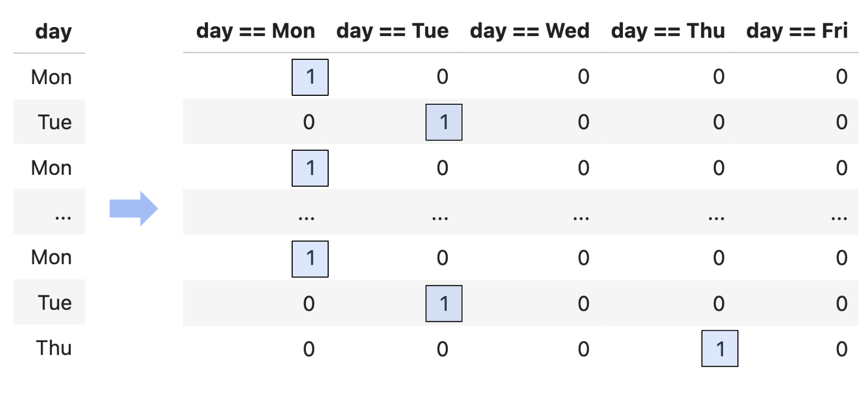Click the "day" column header
The width and height of the screenshot is (868, 397).
(x=53, y=32)
